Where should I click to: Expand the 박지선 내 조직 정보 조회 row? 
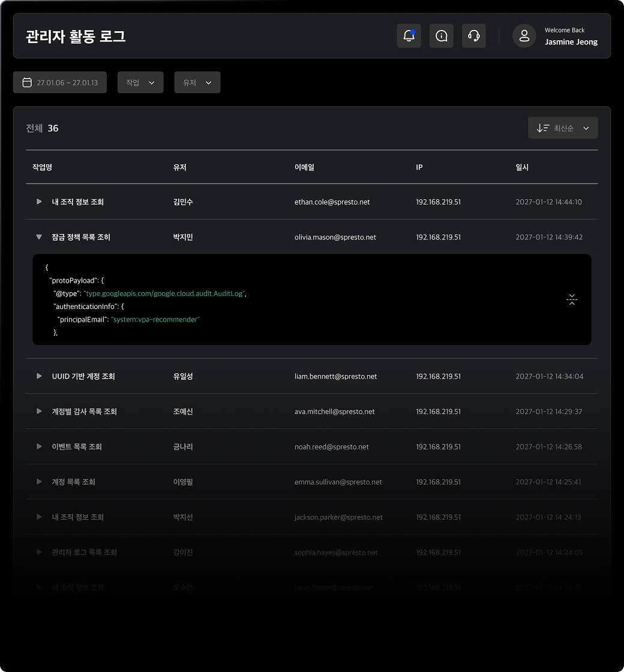pyautogui.click(x=39, y=517)
